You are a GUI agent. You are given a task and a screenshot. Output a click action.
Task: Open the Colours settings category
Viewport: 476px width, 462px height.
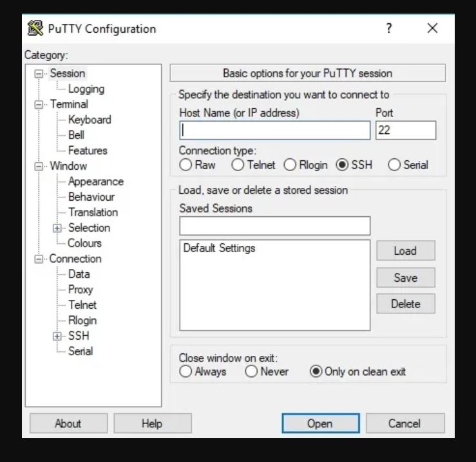tap(84, 243)
